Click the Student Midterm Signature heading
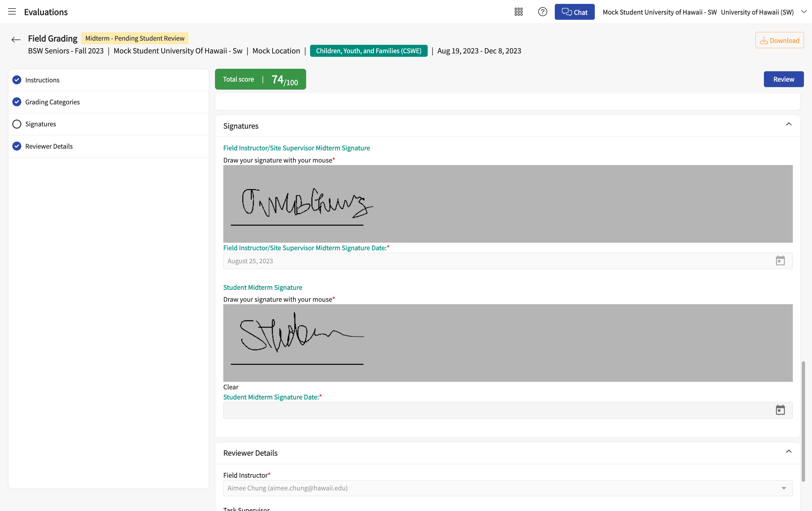This screenshot has height=511, width=812. point(263,287)
